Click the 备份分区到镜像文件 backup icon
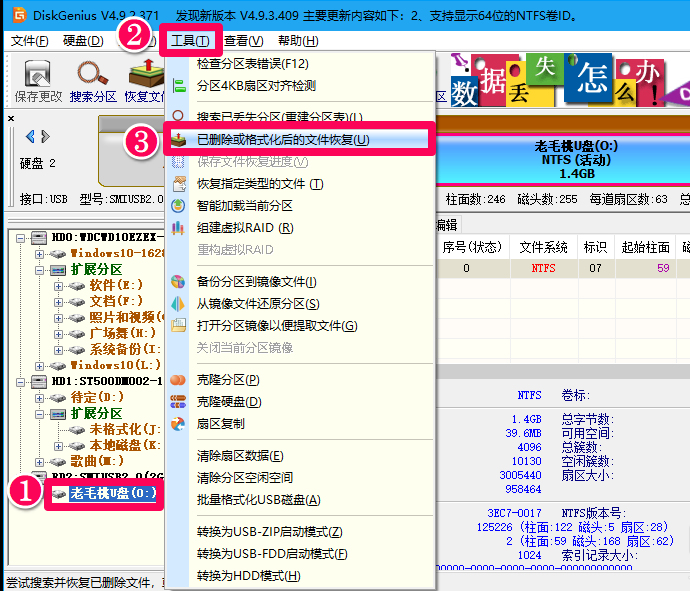The height and width of the screenshot is (591, 690). (x=178, y=282)
